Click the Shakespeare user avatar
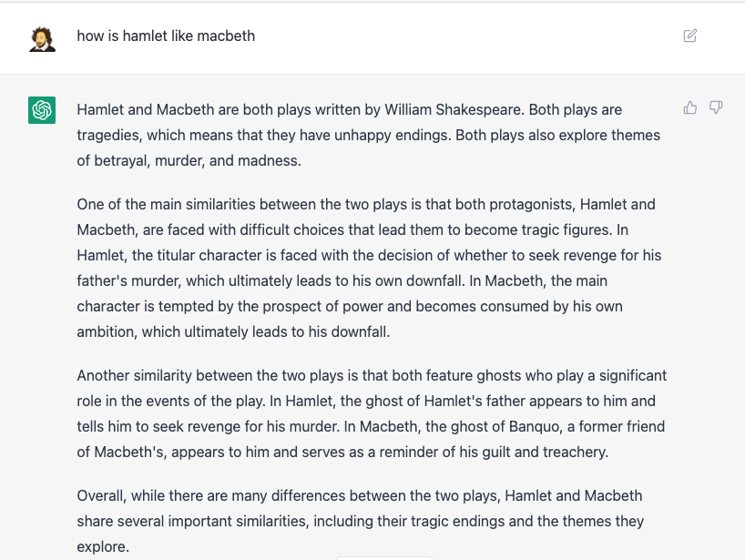Image resolution: width=745 pixels, height=560 pixels. pyautogui.click(x=42, y=39)
